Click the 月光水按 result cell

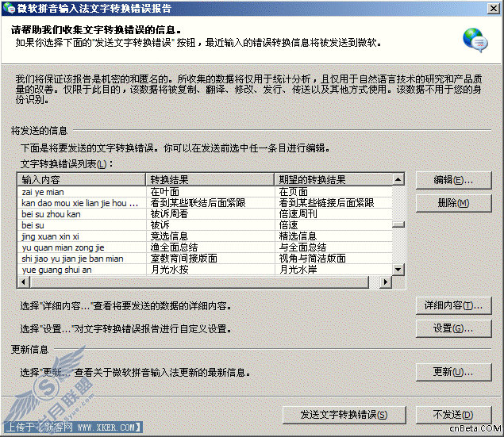(x=210, y=270)
